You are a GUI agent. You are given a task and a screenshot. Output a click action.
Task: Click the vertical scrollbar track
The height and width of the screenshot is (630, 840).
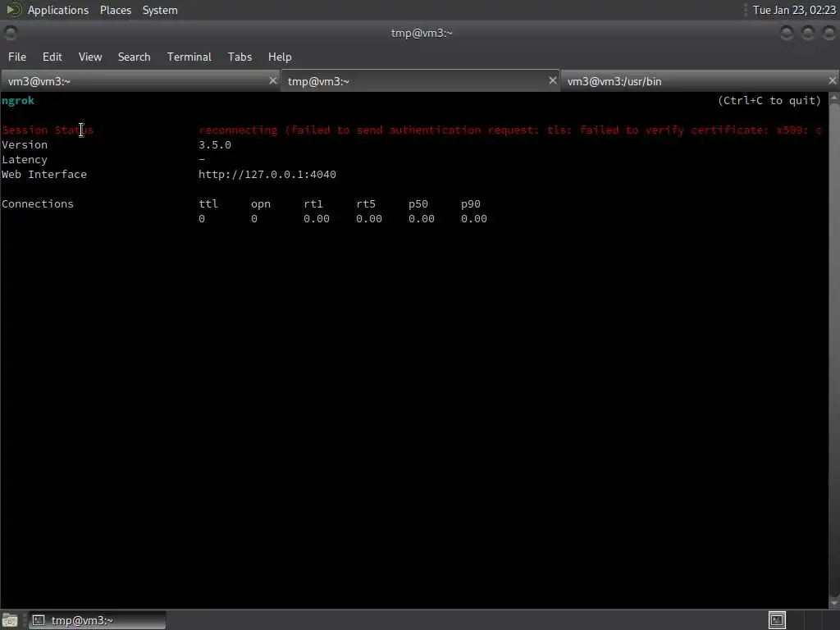[834, 351]
